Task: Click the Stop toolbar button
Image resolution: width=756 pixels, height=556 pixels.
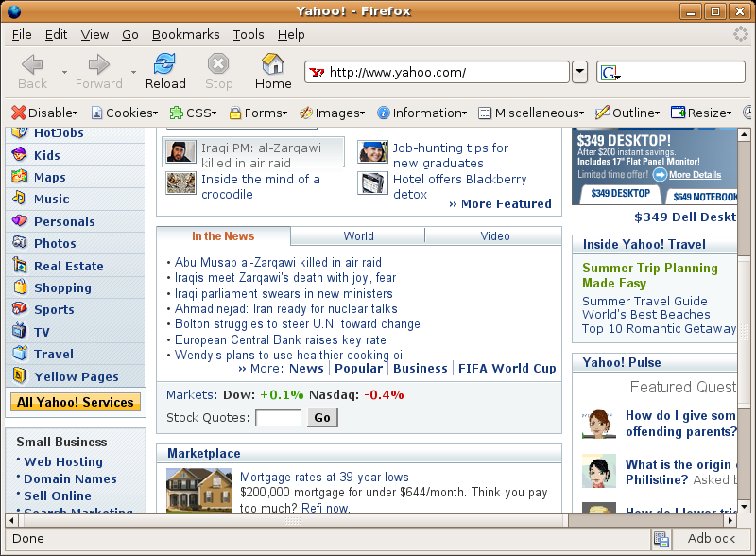Action: 218,72
